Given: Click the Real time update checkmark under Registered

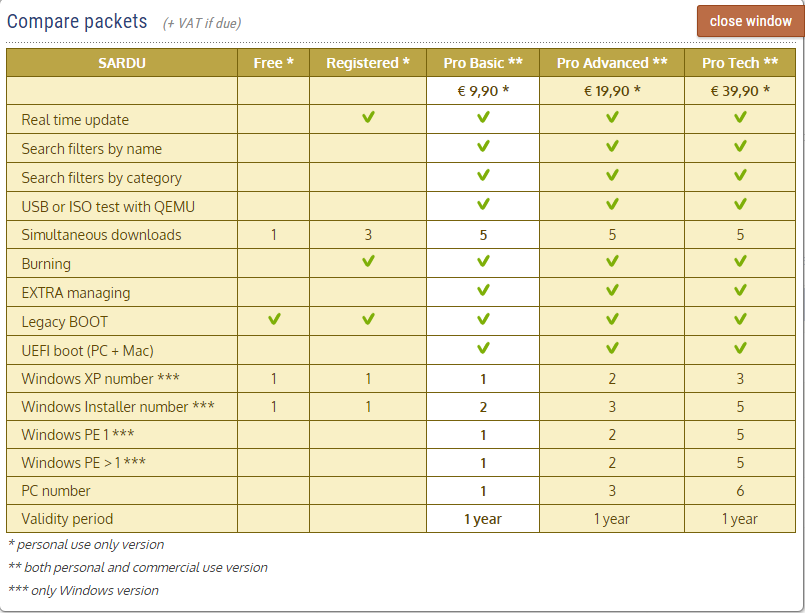Looking at the screenshot, I should point(368,117).
